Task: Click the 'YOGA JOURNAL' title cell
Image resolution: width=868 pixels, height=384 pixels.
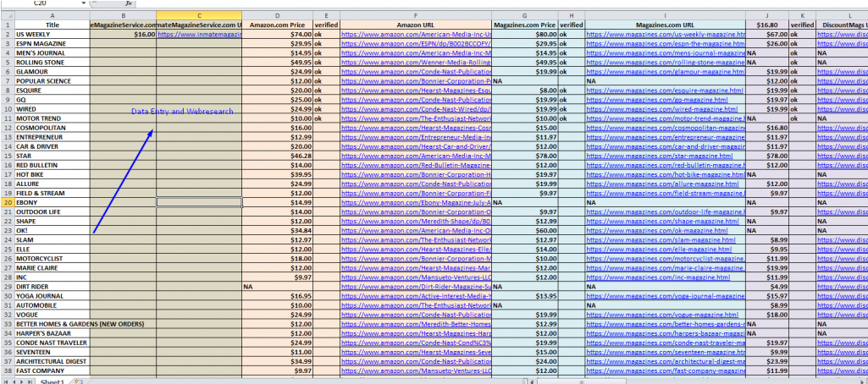Action: pos(53,296)
